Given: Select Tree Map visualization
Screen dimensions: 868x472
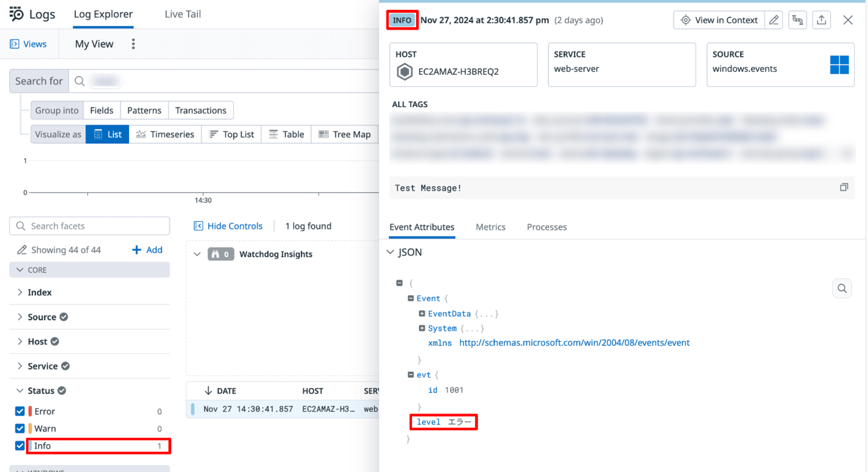Looking at the screenshot, I should click(345, 134).
